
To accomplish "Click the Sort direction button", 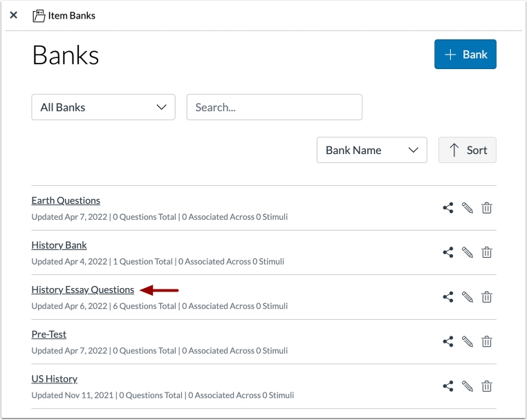I will click(467, 150).
